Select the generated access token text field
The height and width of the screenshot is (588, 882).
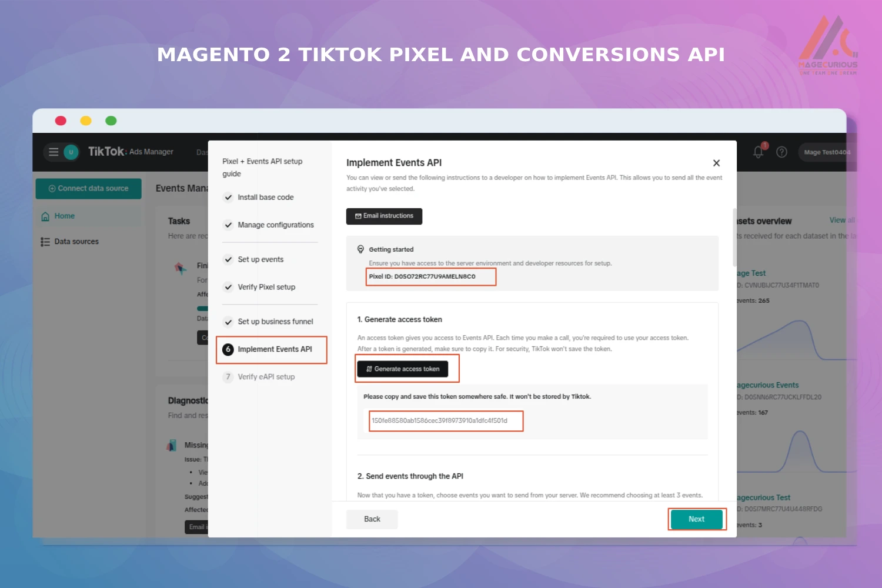pyautogui.click(x=445, y=420)
